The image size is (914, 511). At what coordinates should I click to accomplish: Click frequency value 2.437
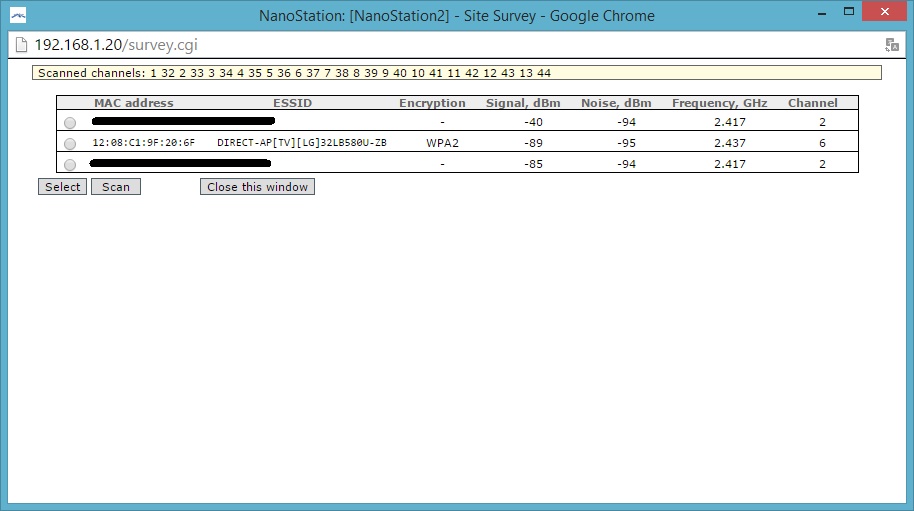pos(730,143)
